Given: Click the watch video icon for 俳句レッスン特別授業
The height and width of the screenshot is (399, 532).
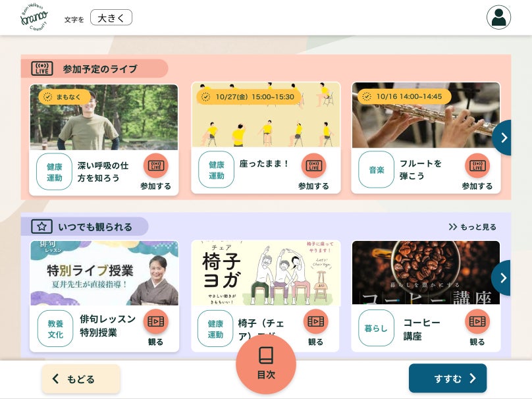Looking at the screenshot, I should 156,321.
